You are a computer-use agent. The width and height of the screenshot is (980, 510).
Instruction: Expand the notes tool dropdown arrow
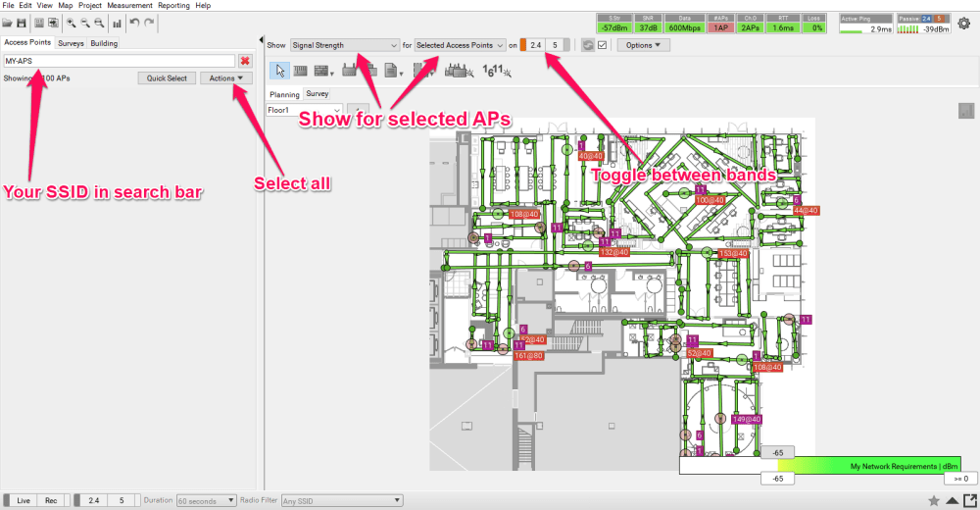pyautogui.click(x=401, y=74)
